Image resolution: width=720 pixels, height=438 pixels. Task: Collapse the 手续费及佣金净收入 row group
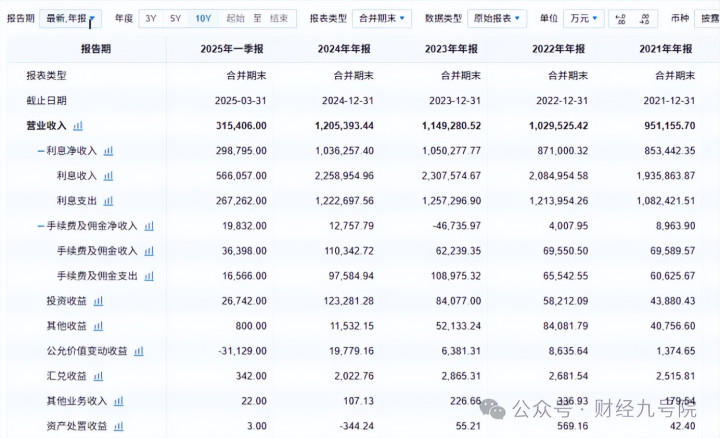pyautogui.click(x=41, y=226)
